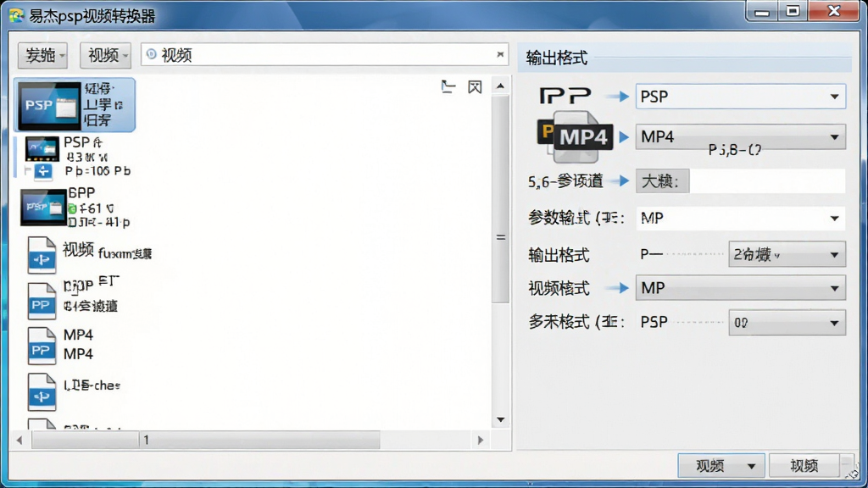Select the highlighted PSP thumbnail item

click(x=75, y=104)
